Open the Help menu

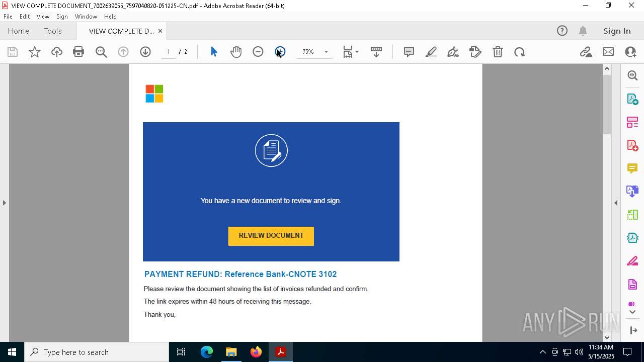point(110,16)
